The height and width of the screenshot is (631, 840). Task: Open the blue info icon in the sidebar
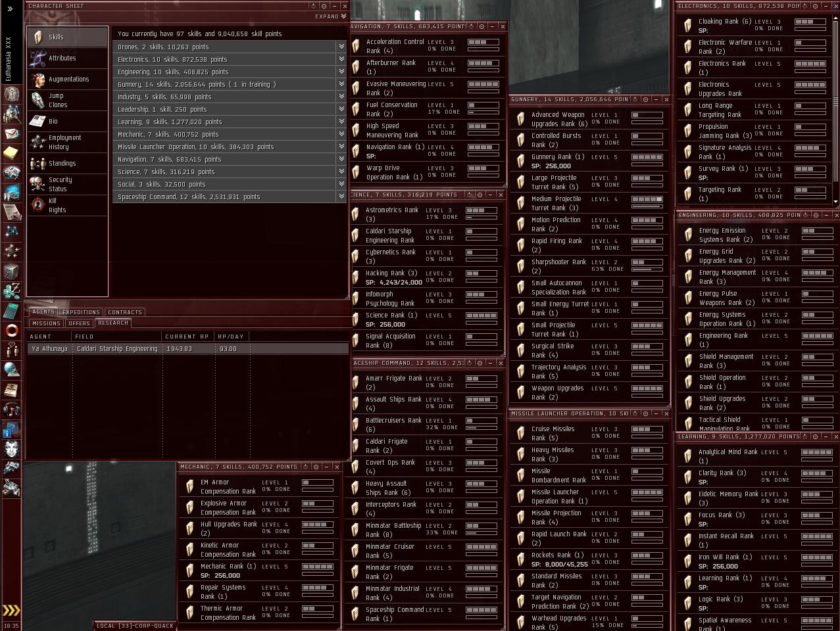(x=11, y=429)
